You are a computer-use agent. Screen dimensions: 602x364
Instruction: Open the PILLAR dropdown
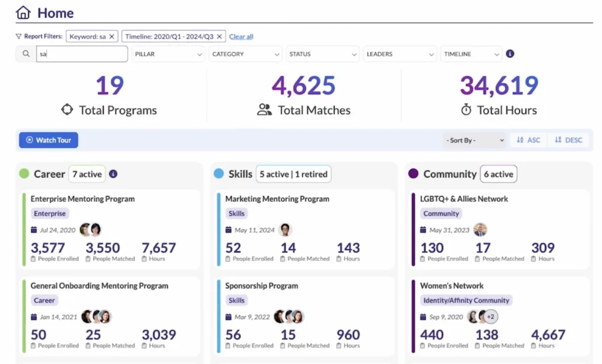[x=168, y=53]
